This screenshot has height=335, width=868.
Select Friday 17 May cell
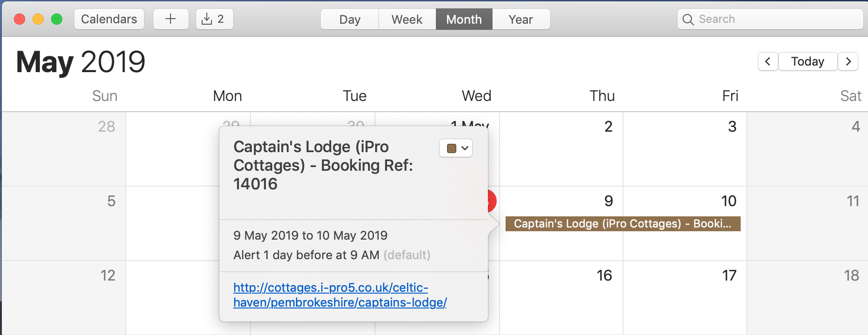click(x=685, y=298)
